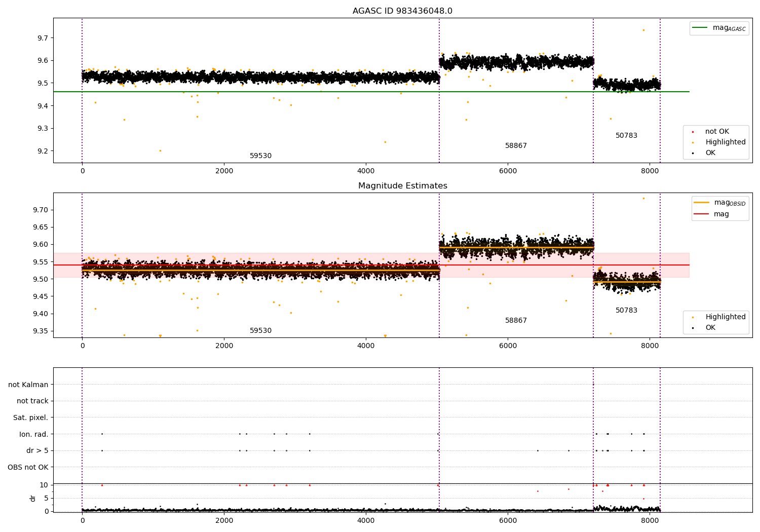Click the 'not Kalman' row label
Screen dimensions: 760x532
[x=28, y=385]
